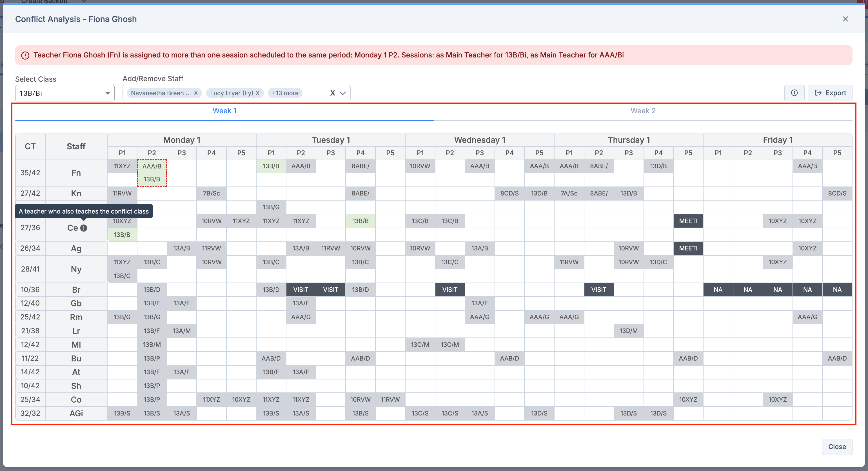Clear all selected staff with X

click(332, 93)
